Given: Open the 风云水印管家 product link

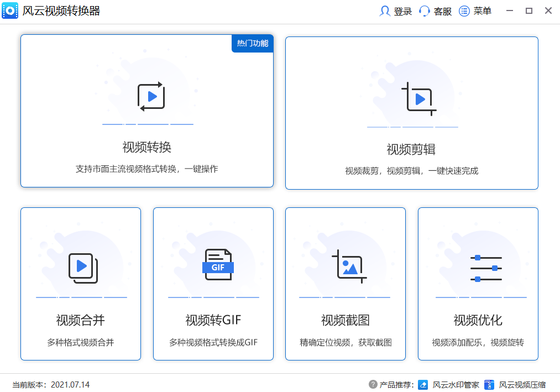Looking at the screenshot, I should point(456,385).
